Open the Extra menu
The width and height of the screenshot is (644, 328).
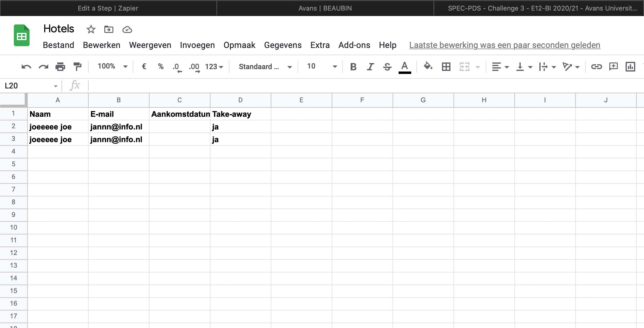coord(320,45)
